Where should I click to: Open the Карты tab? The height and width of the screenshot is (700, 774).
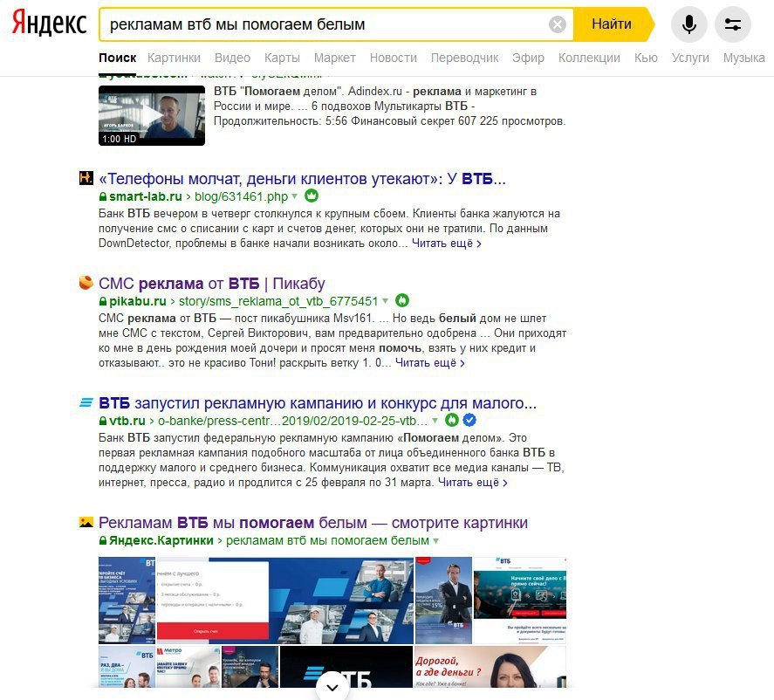click(x=282, y=58)
